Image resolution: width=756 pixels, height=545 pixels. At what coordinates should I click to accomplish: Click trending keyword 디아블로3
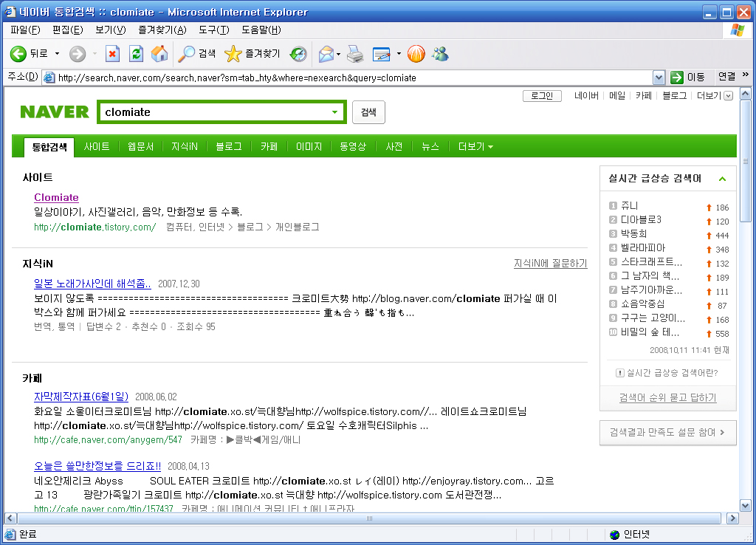[x=641, y=220]
